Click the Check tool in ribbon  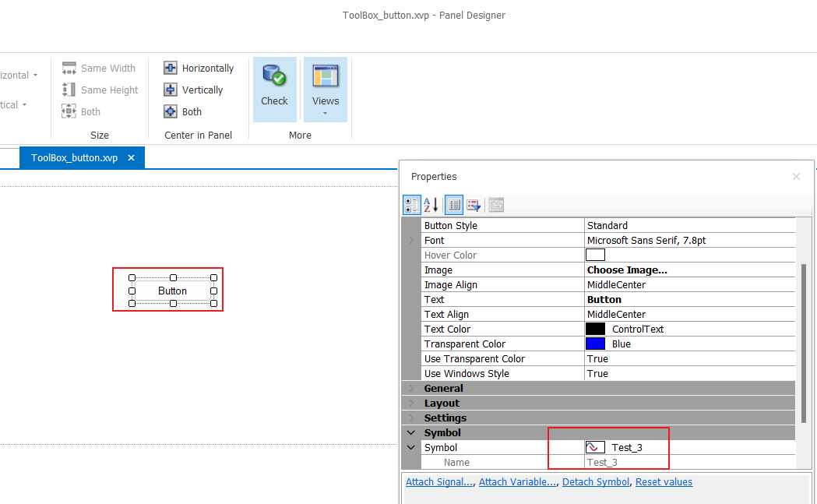(274, 86)
